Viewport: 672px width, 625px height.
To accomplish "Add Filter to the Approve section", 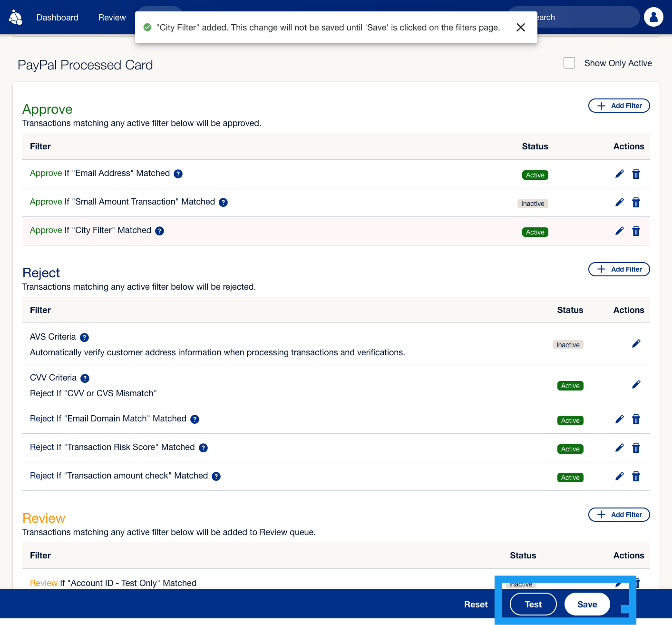I will [619, 106].
